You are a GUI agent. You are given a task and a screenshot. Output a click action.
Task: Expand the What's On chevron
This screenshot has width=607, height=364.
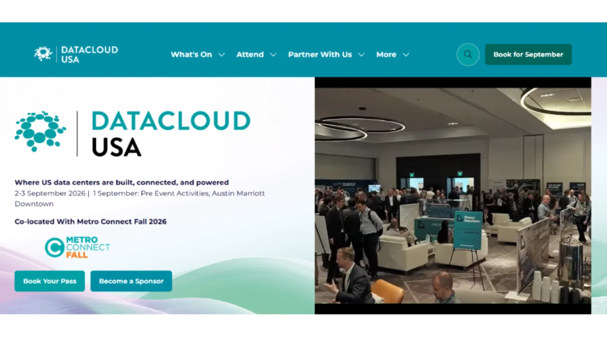(x=222, y=55)
